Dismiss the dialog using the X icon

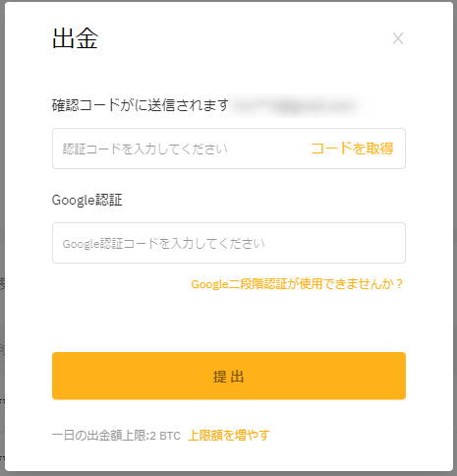click(398, 38)
